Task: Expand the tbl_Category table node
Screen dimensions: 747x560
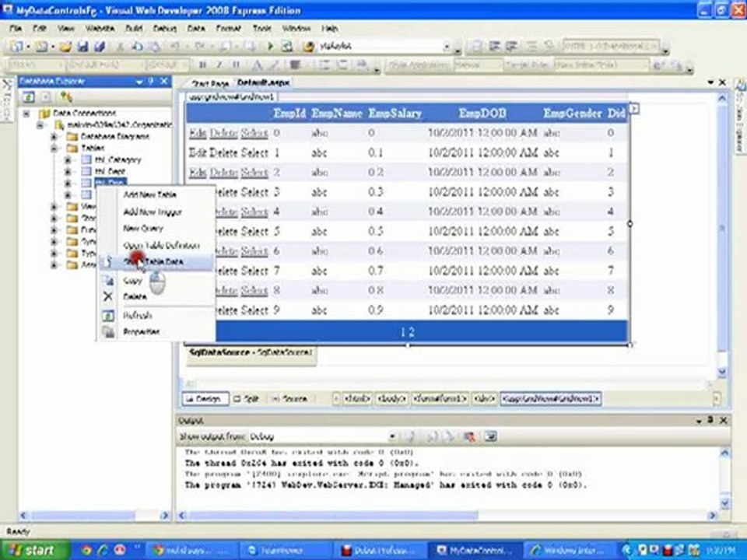Action: (67, 159)
